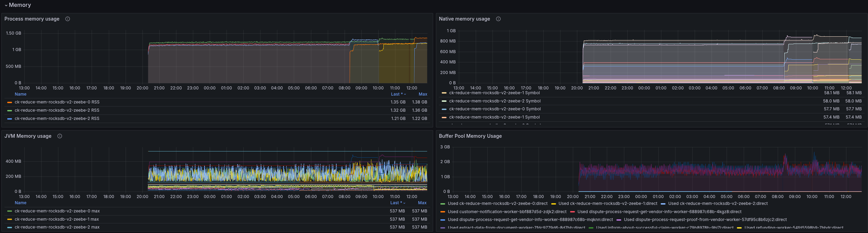The image size is (868, 233).
Task: Click the Process memory usage info icon
Action: 68,19
